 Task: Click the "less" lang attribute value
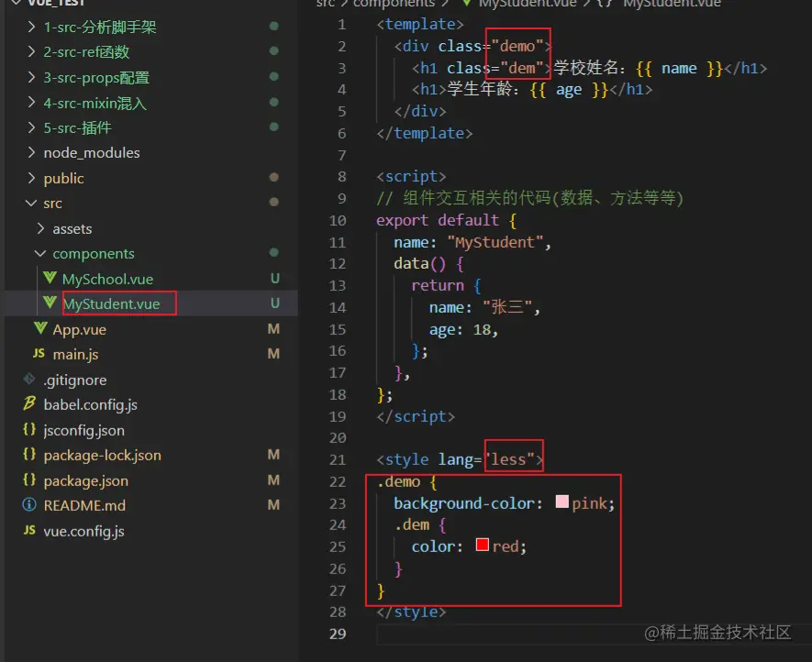(513, 459)
